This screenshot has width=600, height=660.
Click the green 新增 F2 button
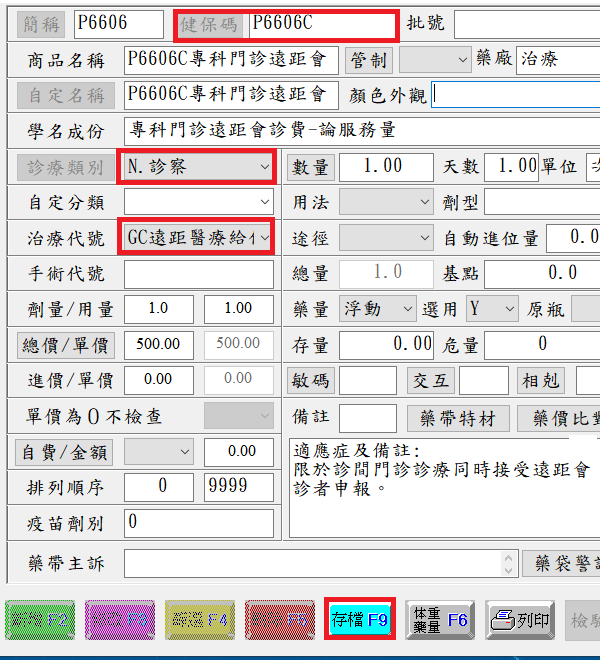(40, 620)
